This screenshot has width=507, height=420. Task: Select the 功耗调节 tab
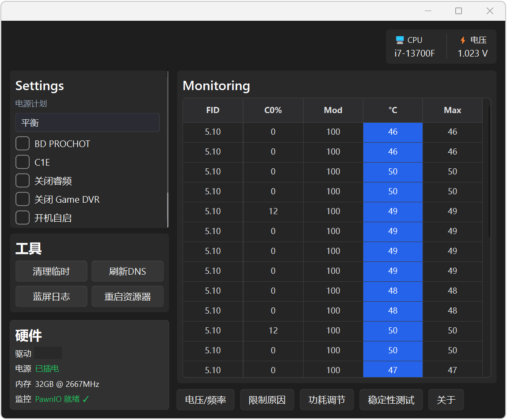coord(327,400)
